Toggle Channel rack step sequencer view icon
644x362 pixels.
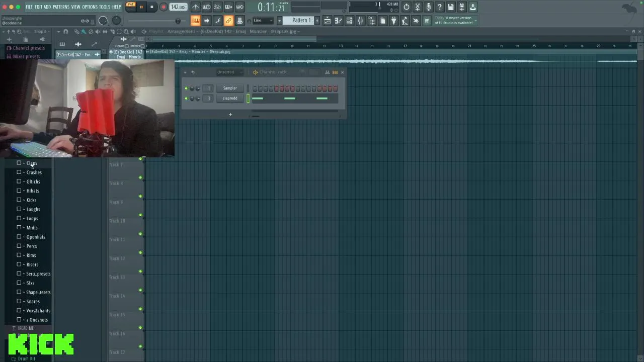pos(335,72)
